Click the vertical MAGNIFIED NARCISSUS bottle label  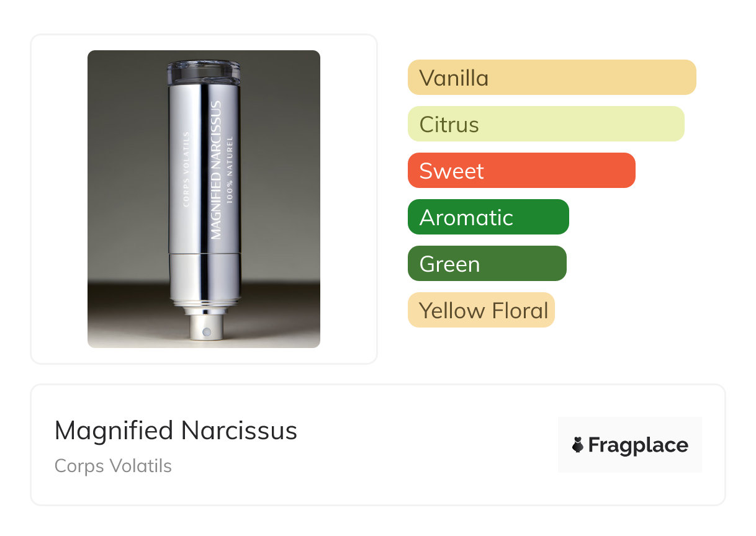[216, 170]
